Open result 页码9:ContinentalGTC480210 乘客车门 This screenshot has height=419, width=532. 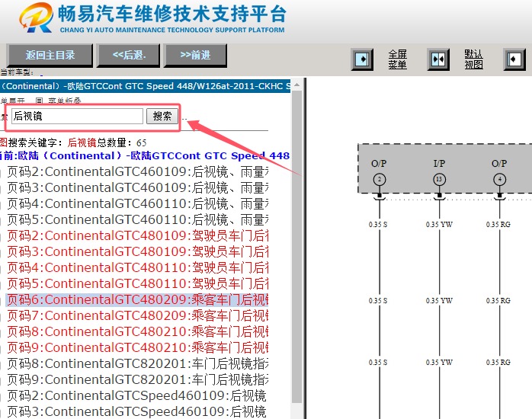point(137,347)
